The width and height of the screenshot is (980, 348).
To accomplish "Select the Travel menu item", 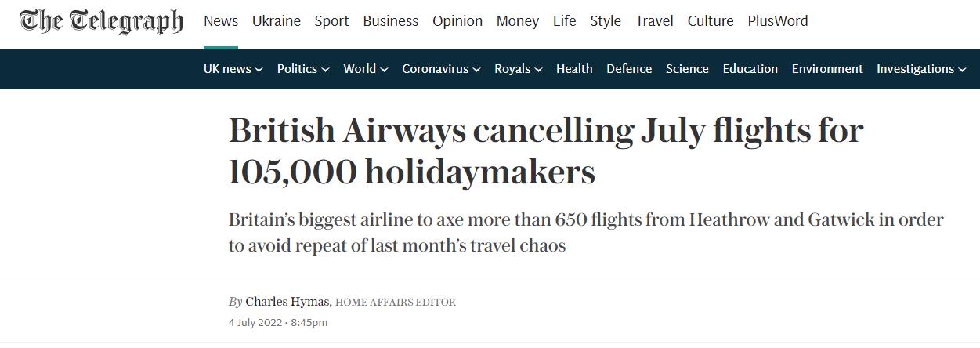I will point(654,21).
